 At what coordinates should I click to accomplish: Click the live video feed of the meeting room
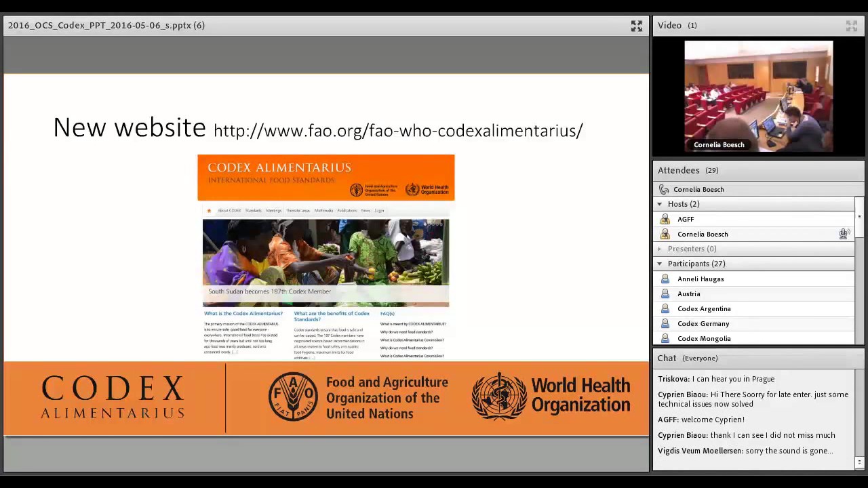point(759,96)
